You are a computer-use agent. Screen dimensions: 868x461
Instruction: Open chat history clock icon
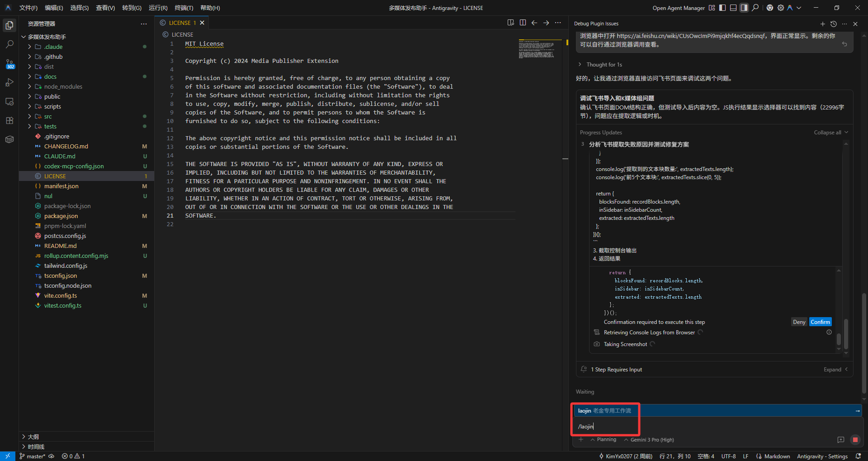834,24
